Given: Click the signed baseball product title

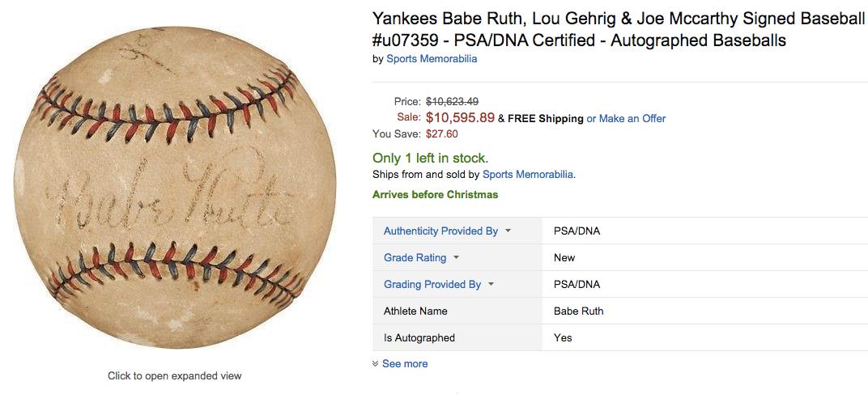Looking at the screenshot, I should (618, 29).
